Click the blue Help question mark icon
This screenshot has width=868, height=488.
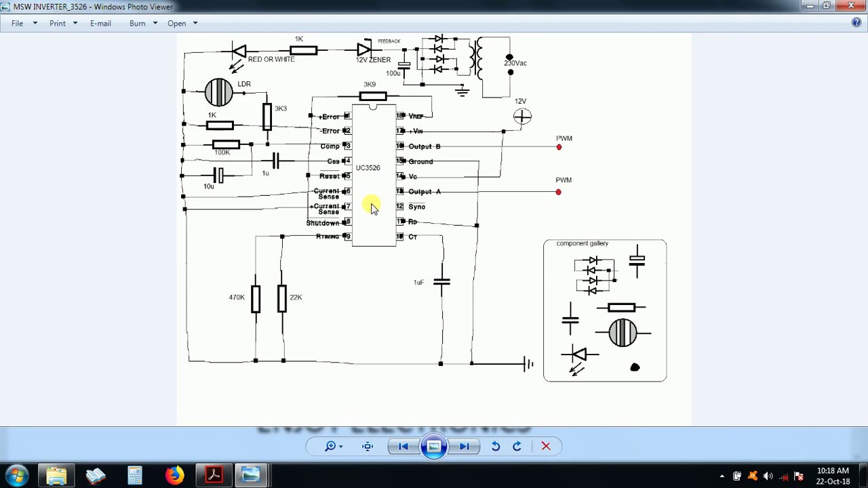[x=856, y=22]
